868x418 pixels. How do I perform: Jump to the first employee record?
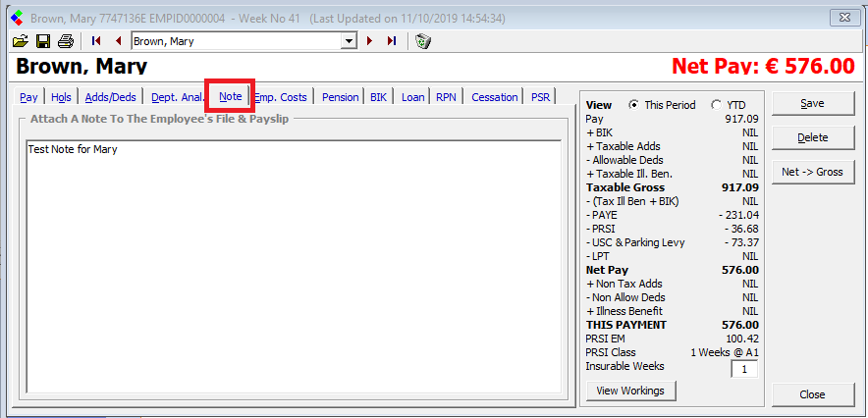click(96, 41)
